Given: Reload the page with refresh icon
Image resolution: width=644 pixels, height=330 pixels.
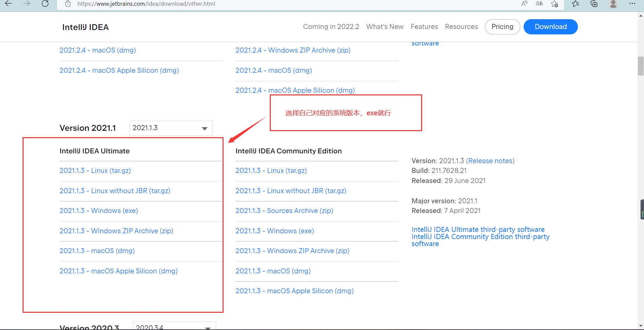Looking at the screenshot, I should 45,4.
